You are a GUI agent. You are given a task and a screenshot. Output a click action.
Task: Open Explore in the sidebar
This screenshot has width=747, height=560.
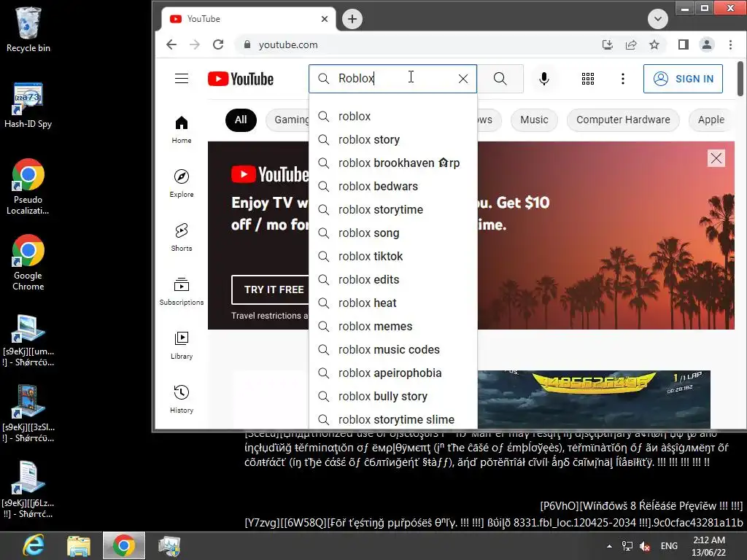tap(182, 183)
